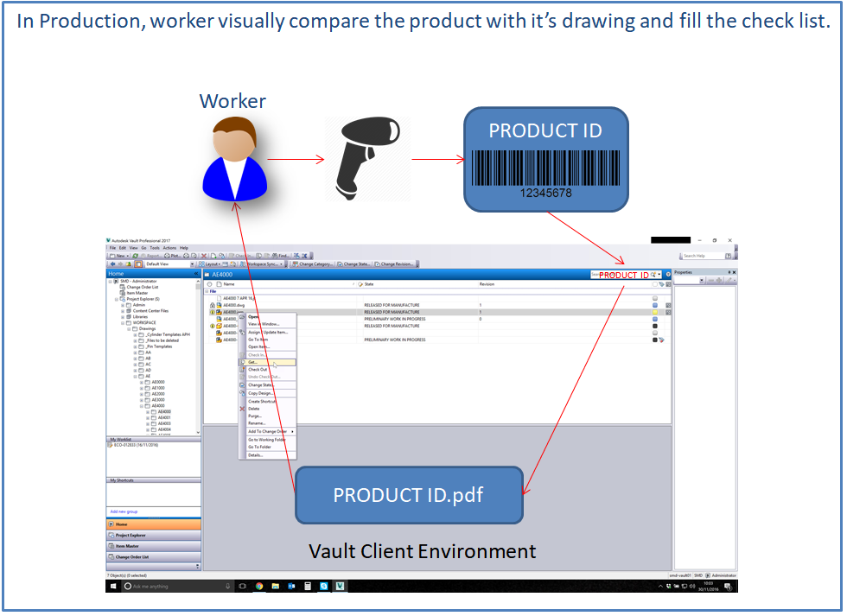The image size is (847, 616).
Task: Switch on the Project Explorer navigation pane
Action: [x=153, y=536]
